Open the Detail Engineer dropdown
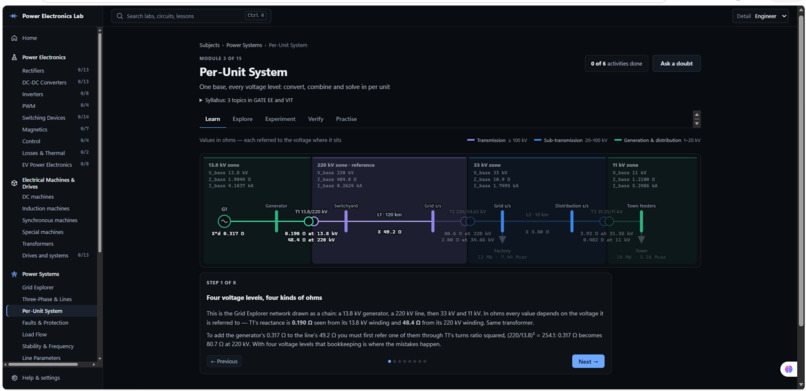This screenshot has width=806, height=391. (x=760, y=16)
